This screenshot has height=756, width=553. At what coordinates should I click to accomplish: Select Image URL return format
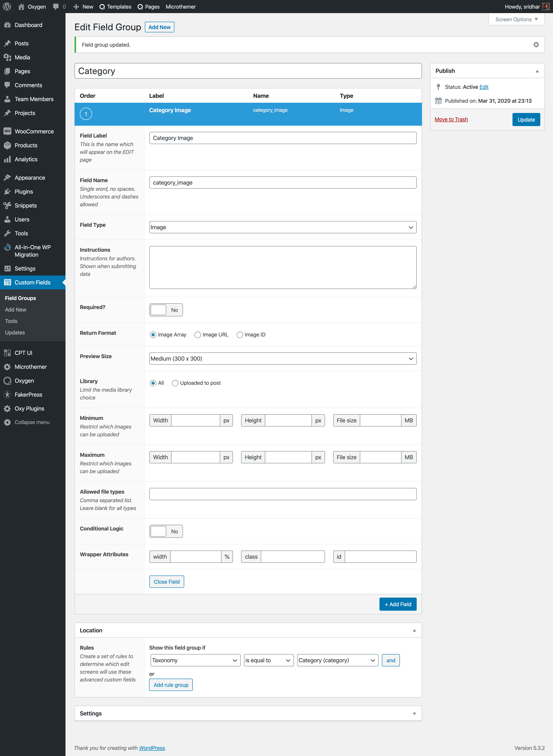(x=197, y=335)
